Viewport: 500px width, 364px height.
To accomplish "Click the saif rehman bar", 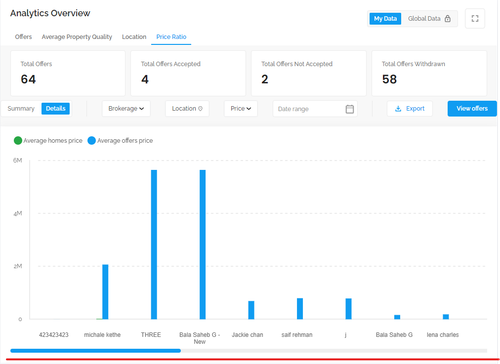I will pyautogui.click(x=300, y=309).
